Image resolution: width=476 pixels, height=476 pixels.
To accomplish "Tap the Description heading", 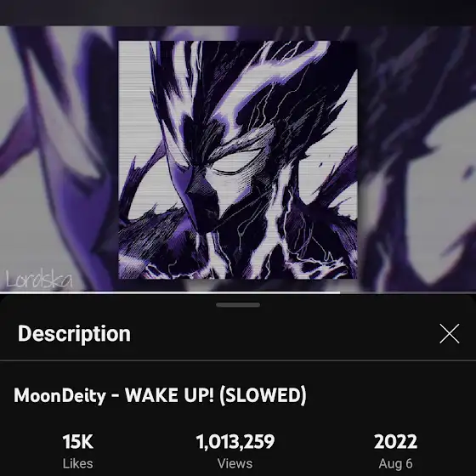I will pyautogui.click(x=74, y=333).
